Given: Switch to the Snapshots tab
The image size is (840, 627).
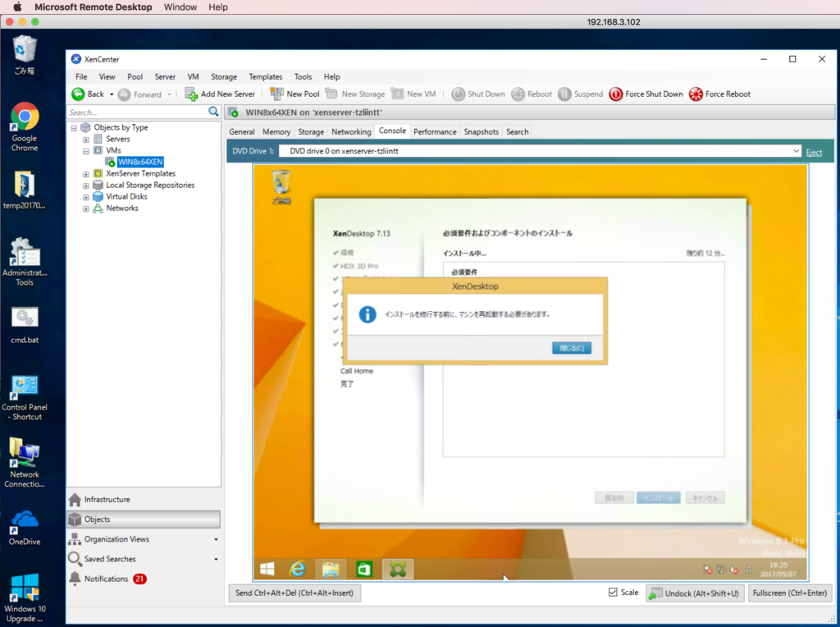Looking at the screenshot, I should 481,132.
